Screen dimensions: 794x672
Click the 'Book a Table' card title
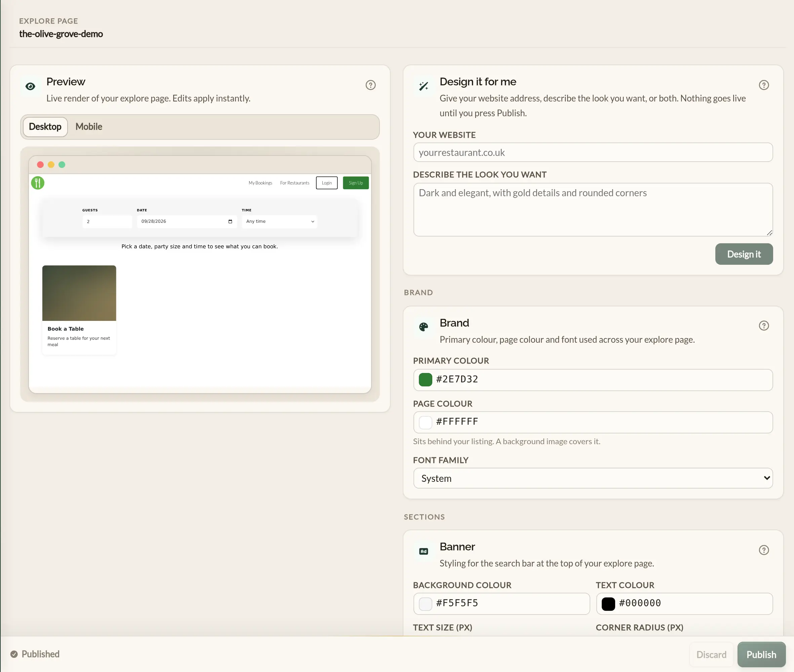pos(66,329)
